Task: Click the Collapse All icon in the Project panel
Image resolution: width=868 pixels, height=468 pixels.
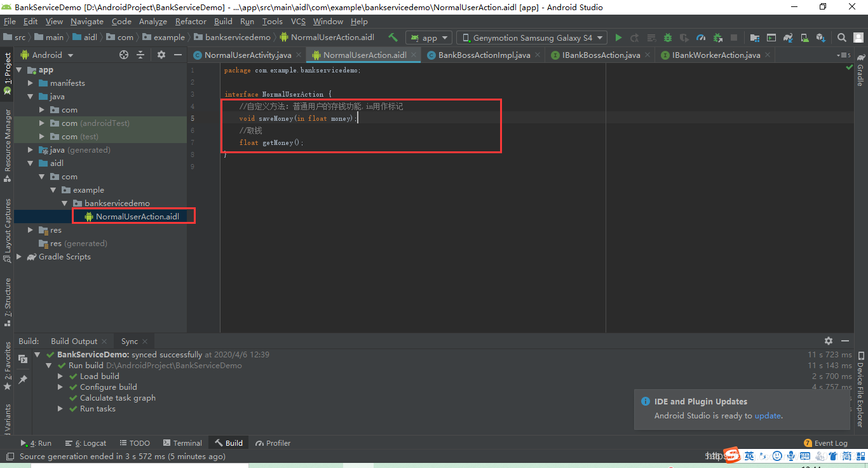Action: pyautogui.click(x=141, y=55)
